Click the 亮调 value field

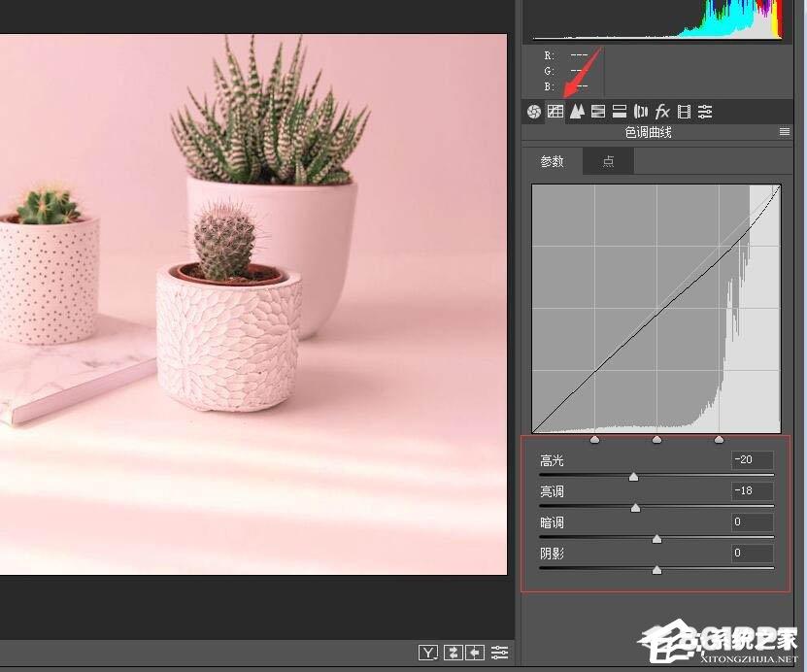click(752, 490)
